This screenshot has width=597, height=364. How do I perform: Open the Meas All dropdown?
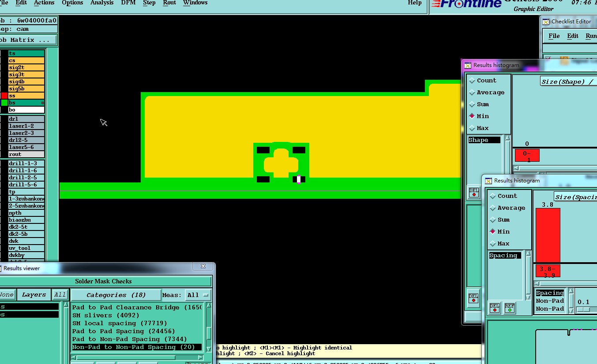(198, 295)
